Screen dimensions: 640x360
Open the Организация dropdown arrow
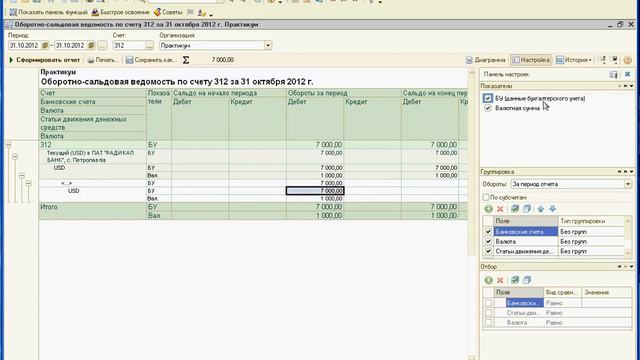pyautogui.click(x=268, y=45)
